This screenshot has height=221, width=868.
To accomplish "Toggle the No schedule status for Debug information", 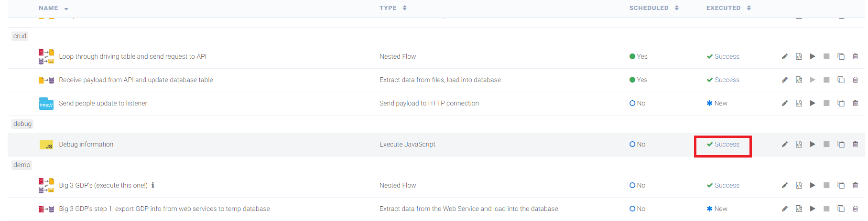I will click(x=637, y=145).
